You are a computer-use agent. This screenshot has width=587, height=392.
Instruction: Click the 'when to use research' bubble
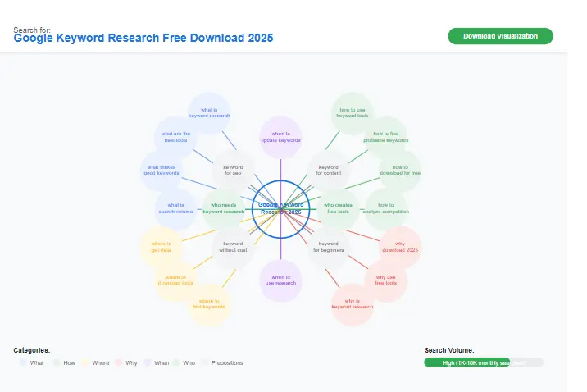click(280, 280)
